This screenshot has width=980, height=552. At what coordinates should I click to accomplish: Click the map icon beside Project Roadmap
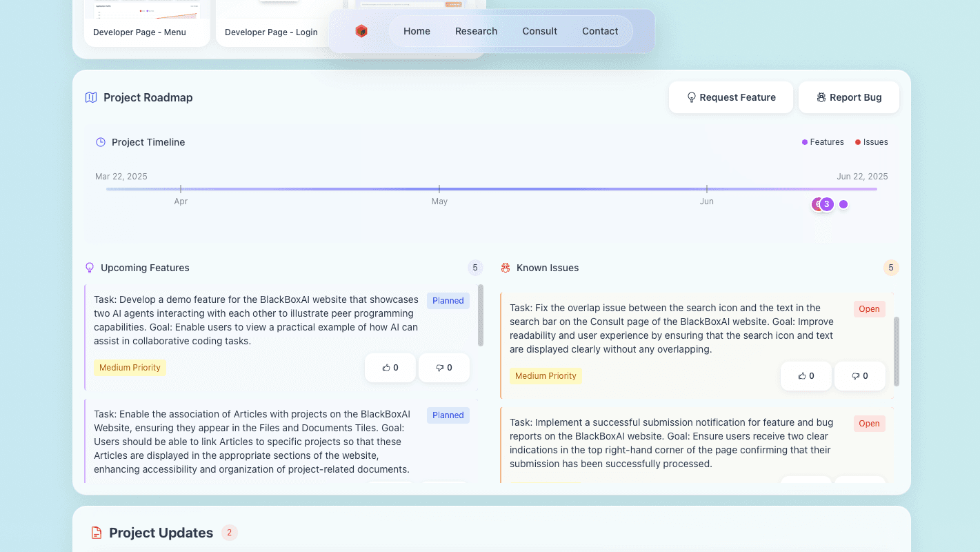click(90, 97)
